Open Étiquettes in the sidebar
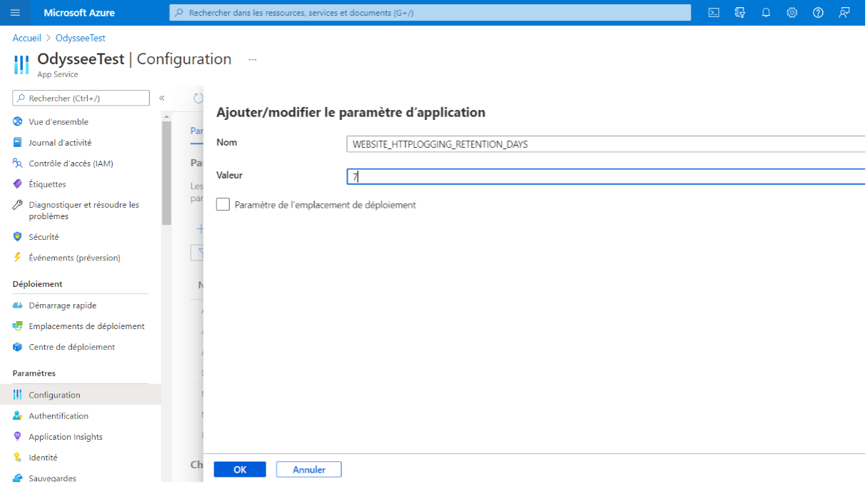 [x=47, y=184]
